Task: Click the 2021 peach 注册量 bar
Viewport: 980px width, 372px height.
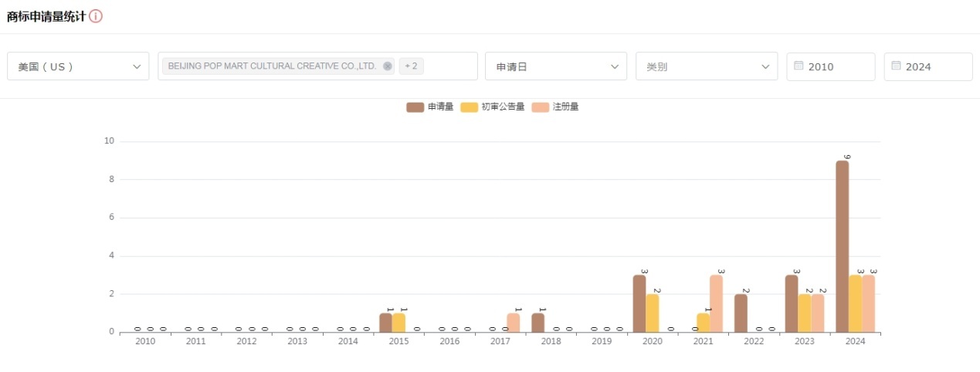Action: click(716, 304)
